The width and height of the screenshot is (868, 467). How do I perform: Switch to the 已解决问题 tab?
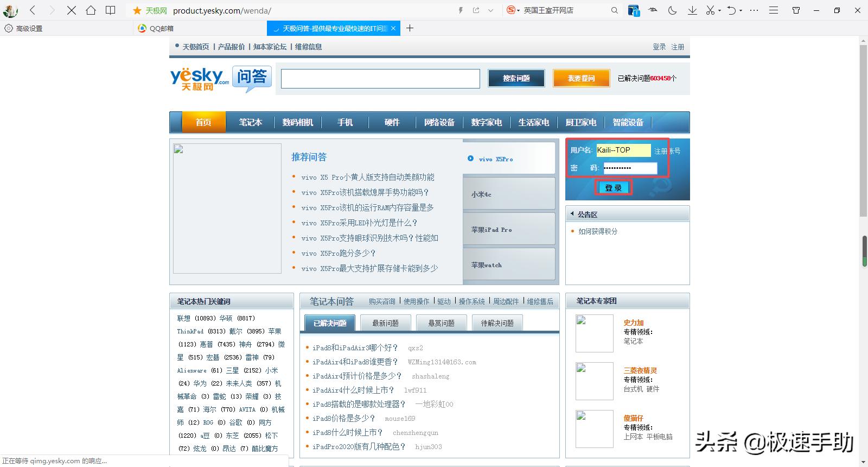click(330, 323)
